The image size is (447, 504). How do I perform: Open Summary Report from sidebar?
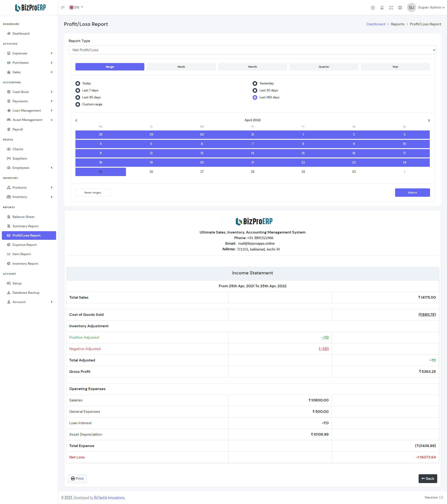pyautogui.click(x=29, y=226)
